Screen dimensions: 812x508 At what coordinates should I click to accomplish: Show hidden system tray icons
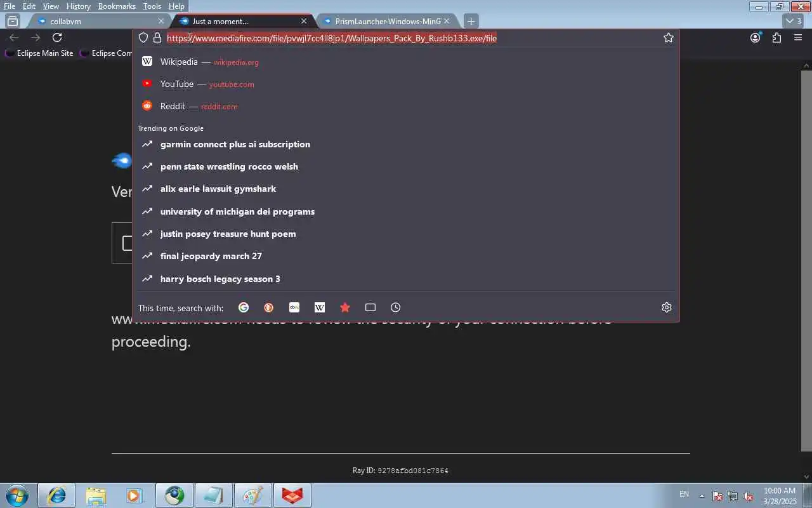(x=702, y=496)
